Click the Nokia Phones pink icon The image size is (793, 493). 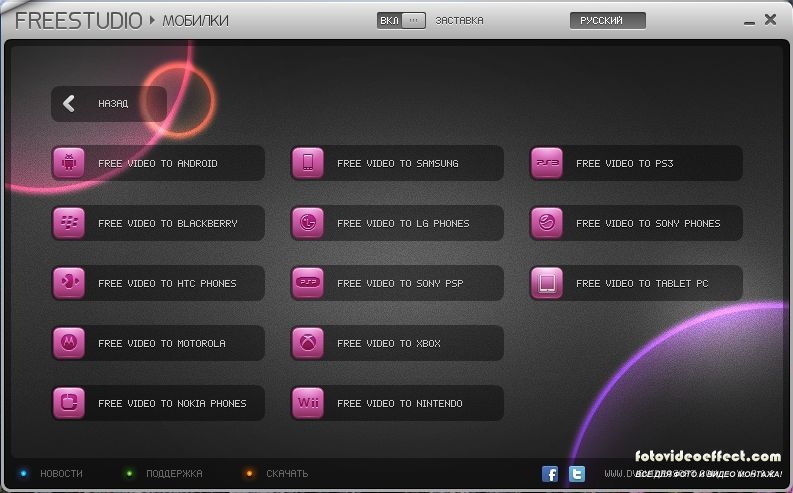point(69,403)
